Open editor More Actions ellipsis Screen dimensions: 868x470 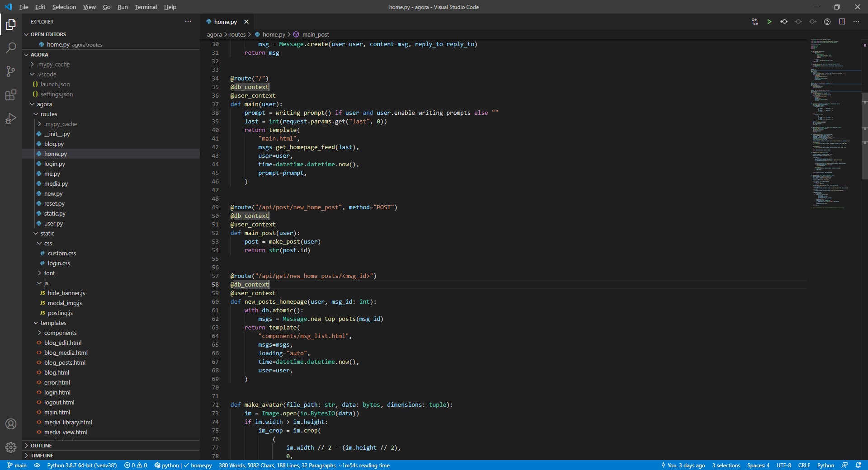point(856,22)
